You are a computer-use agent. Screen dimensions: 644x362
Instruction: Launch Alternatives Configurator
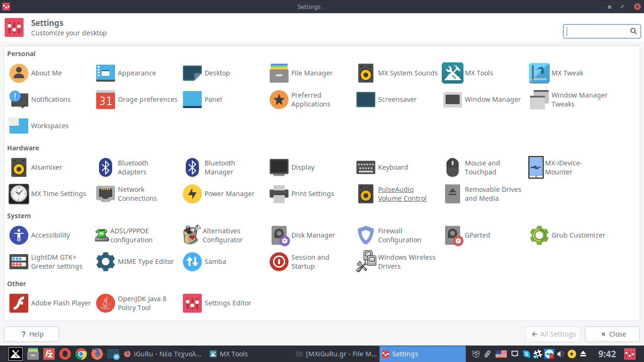pos(213,235)
